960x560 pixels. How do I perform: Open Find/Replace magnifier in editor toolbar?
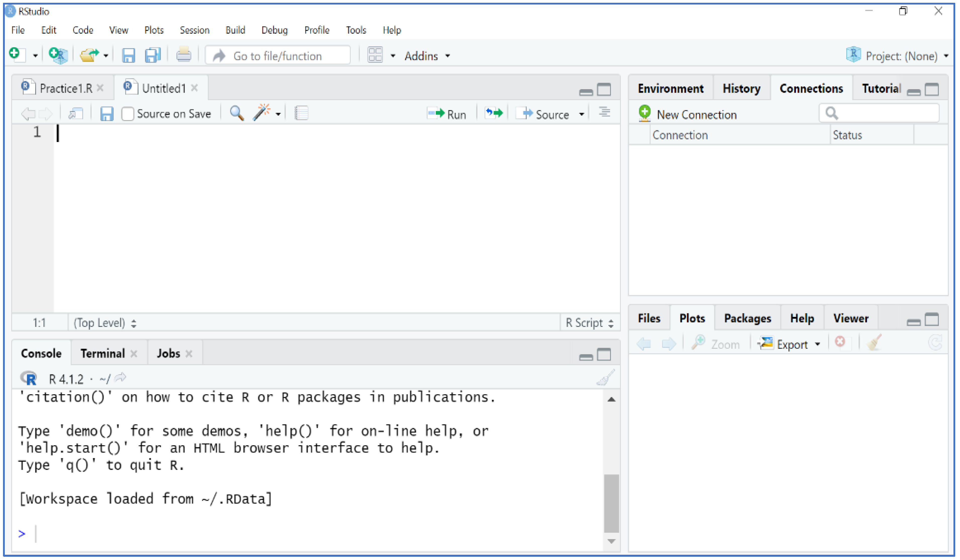tap(236, 114)
